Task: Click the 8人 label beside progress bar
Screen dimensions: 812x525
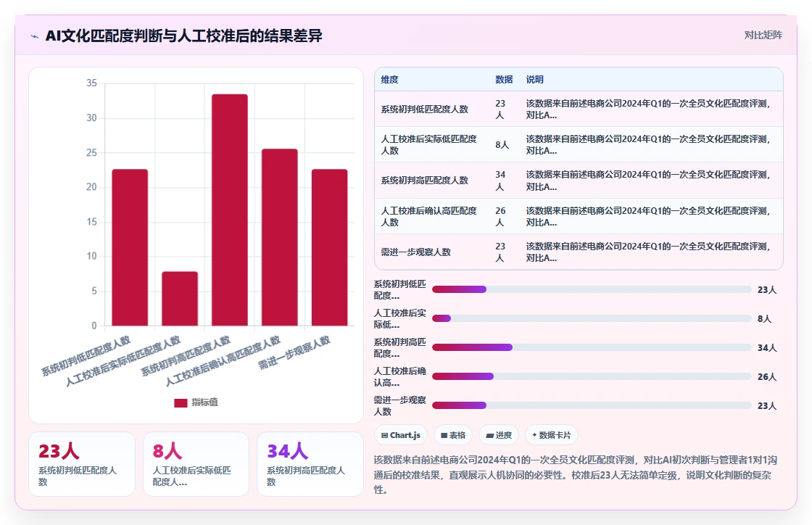Action: [x=764, y=319]
